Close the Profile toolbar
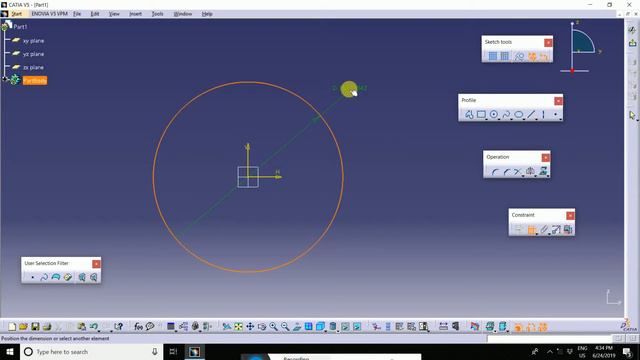 [x=558, y=101]
